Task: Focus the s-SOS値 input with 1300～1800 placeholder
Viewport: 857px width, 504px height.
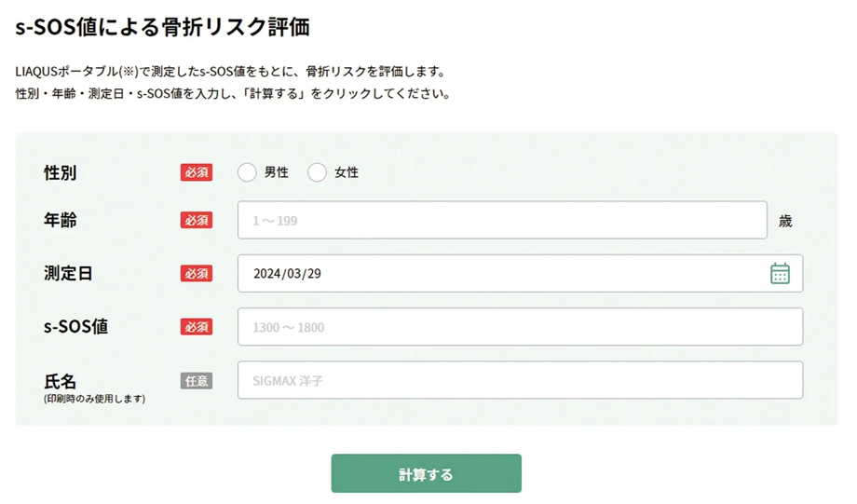Action: (521, 326)
